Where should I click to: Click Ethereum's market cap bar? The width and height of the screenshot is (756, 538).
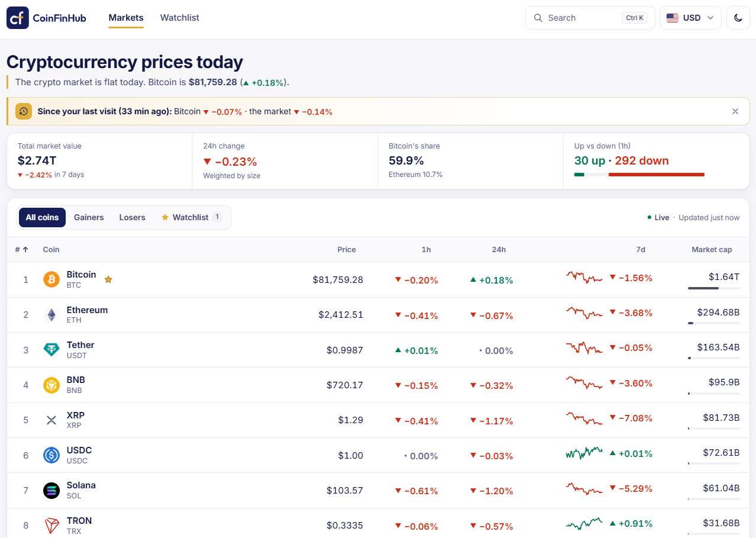(x=714, y=323)
